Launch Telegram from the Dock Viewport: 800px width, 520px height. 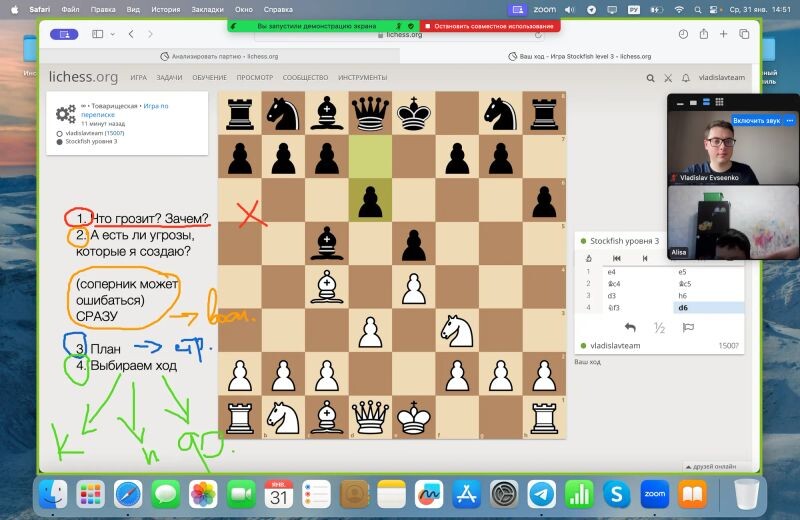pos(541,493)
